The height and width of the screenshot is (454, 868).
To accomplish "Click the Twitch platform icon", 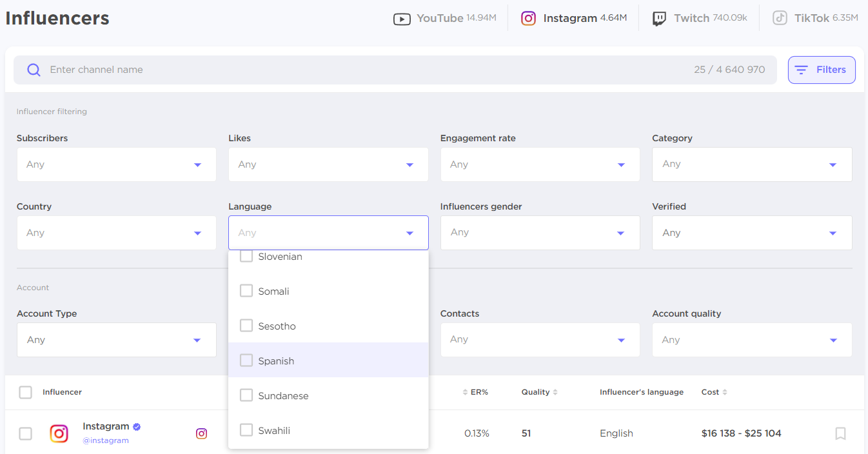I will [x=659, y=19].
